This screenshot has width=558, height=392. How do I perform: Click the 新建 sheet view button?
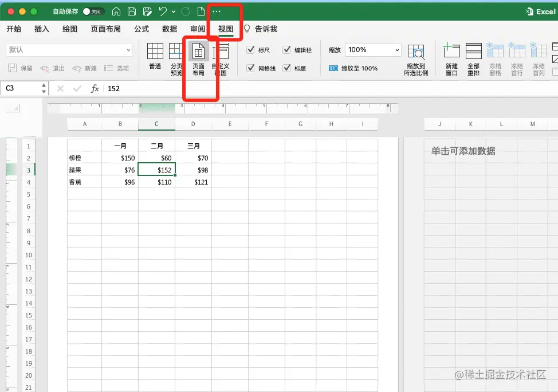(x=84, y=68)
